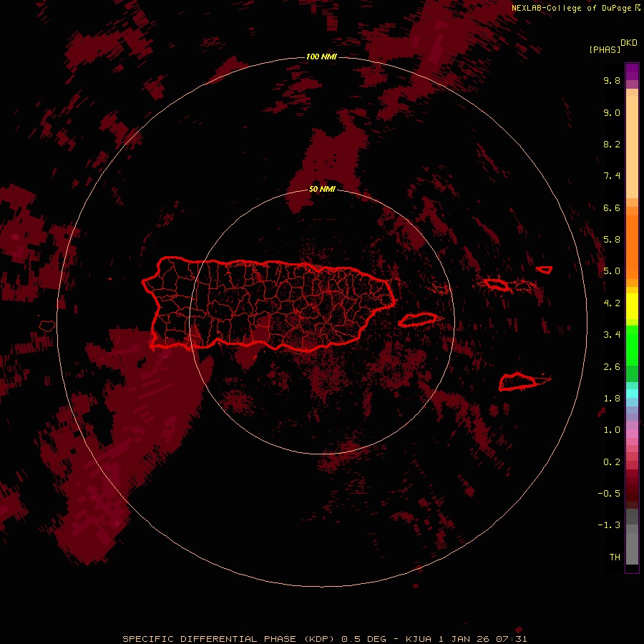Screen dimensions: 644x644
Task: Click the St. Croix island outline in the southeast
Action: (x=518, y=382)
